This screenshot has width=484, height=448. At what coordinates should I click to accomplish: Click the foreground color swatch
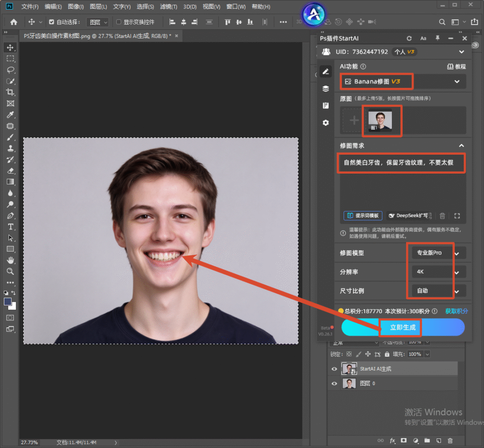pyautogui.click(x=8, y=301)
